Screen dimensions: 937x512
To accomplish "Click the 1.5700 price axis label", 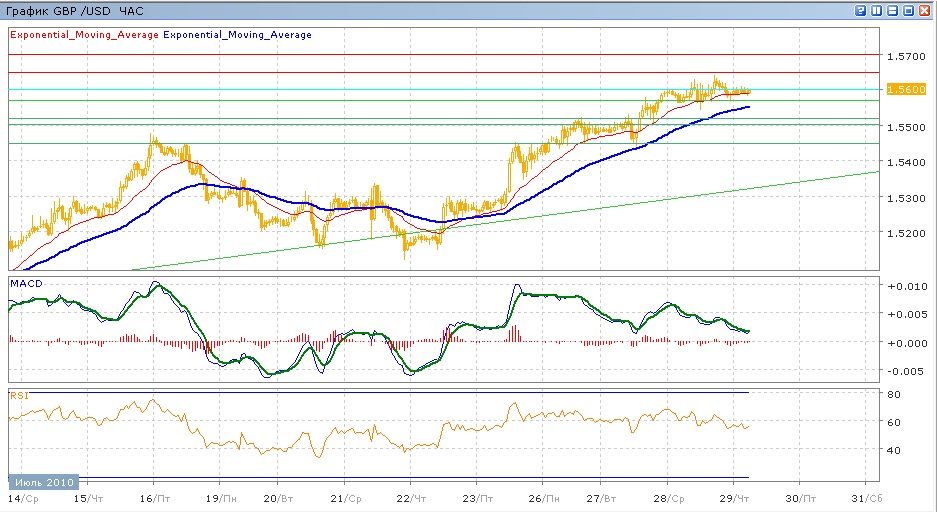I will [904, 57].
